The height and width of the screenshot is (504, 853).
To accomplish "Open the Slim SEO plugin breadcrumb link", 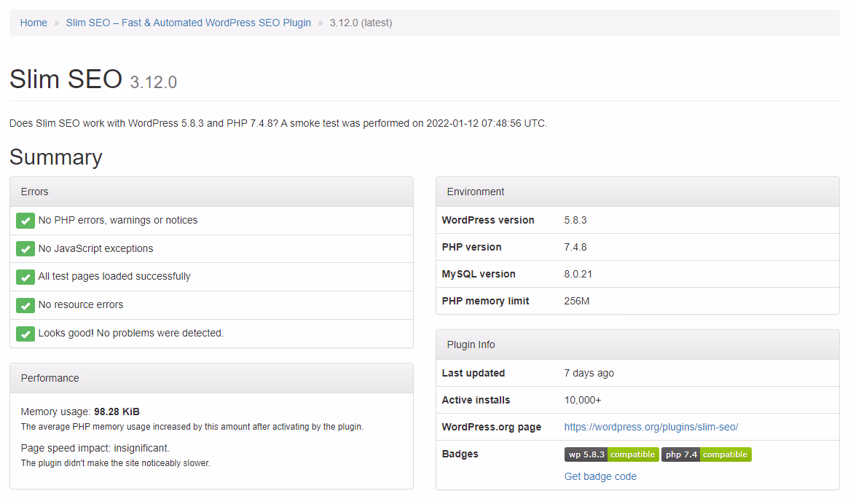I will (x=188, y=23).
